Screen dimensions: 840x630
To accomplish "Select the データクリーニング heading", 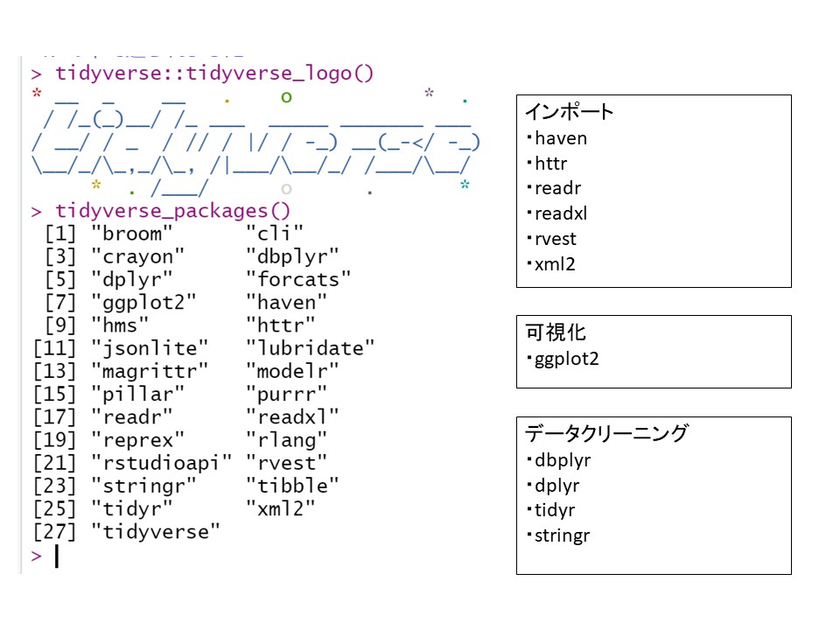I will click(606, 434).
